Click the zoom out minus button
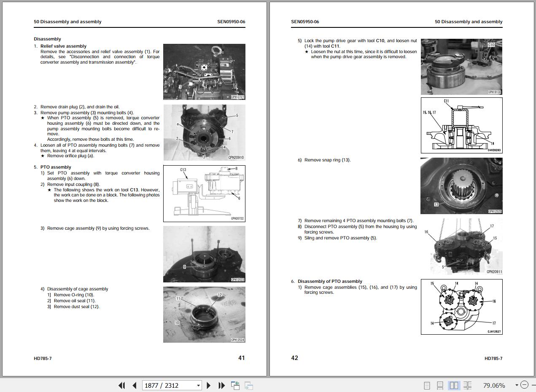 pyautogui.click(x=524, y=385)
